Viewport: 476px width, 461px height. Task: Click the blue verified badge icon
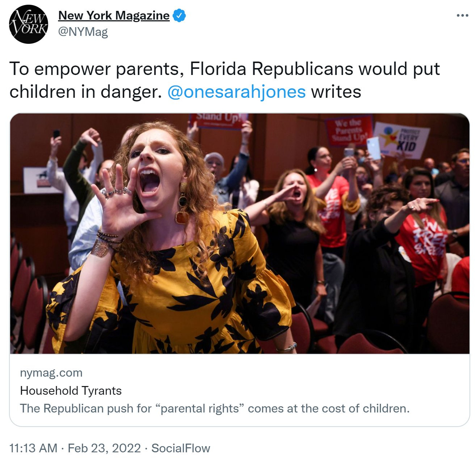pos(180,16)
